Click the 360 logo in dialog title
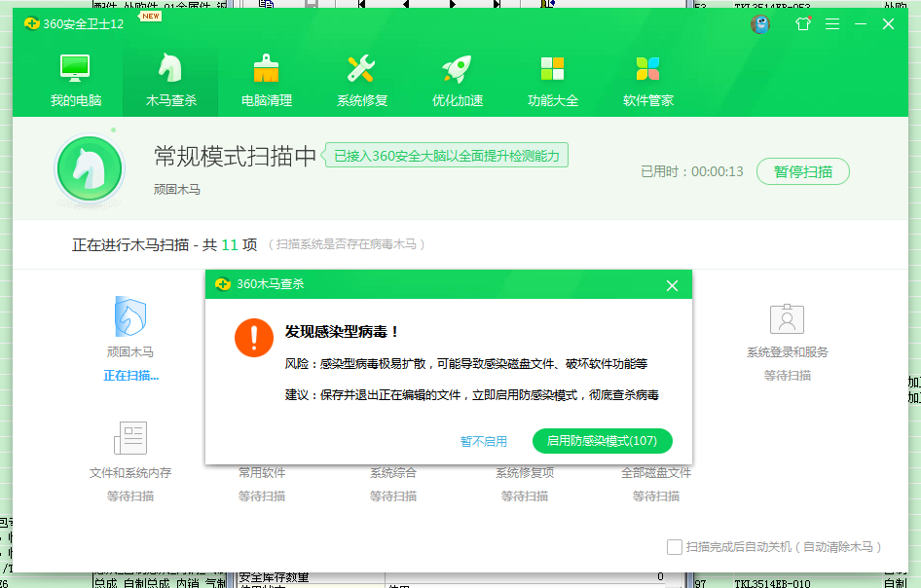The height and width of the screenshot is (588, 921). [223, 284]
